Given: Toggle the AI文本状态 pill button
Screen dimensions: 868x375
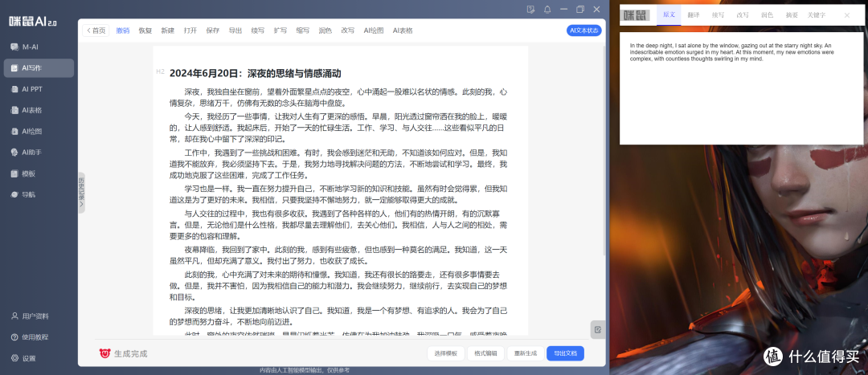Looking at the screenshot, I should [584, 31].
